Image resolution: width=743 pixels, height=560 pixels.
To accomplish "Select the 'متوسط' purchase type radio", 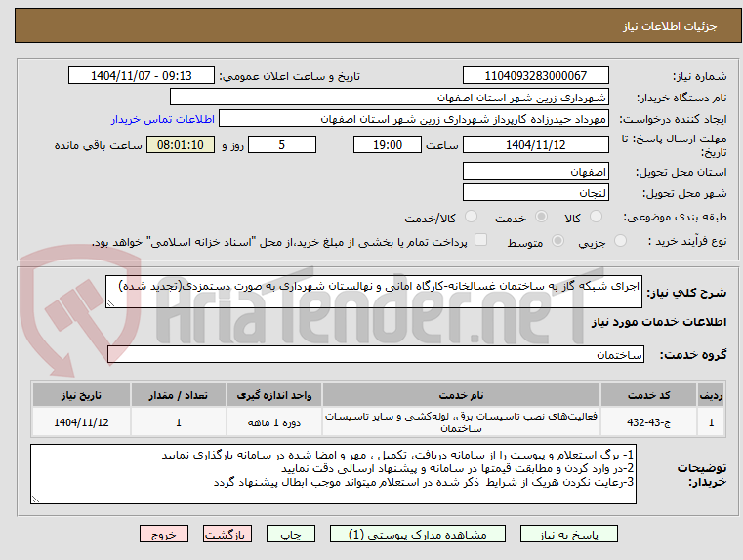I will 558,240.
